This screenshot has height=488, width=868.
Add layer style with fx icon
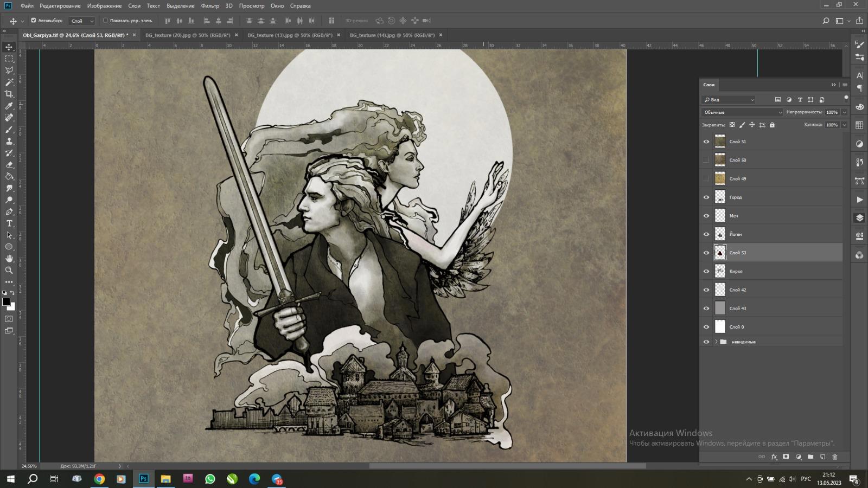[x=774, y=457]
